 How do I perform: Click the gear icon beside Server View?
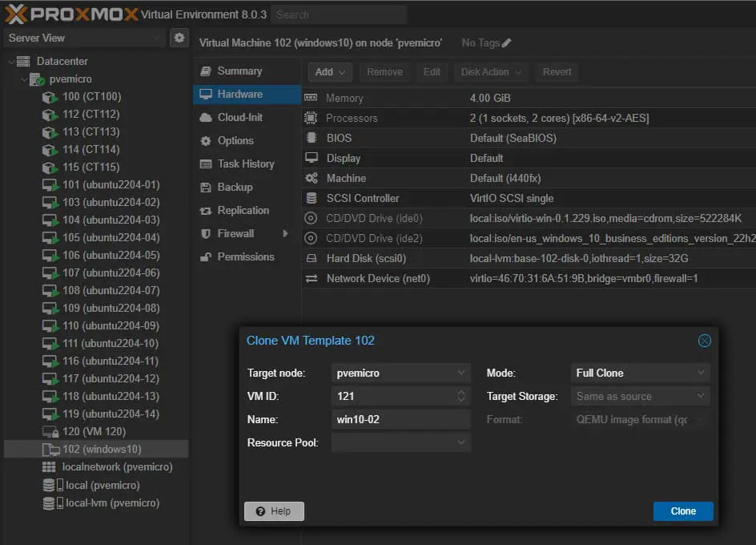click(x=179, y=38)
